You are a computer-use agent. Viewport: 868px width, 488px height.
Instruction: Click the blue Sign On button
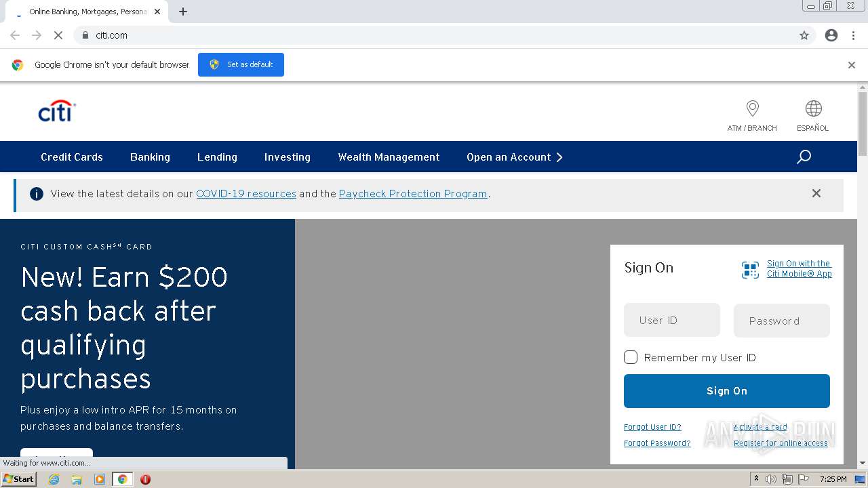coord(727,391)
